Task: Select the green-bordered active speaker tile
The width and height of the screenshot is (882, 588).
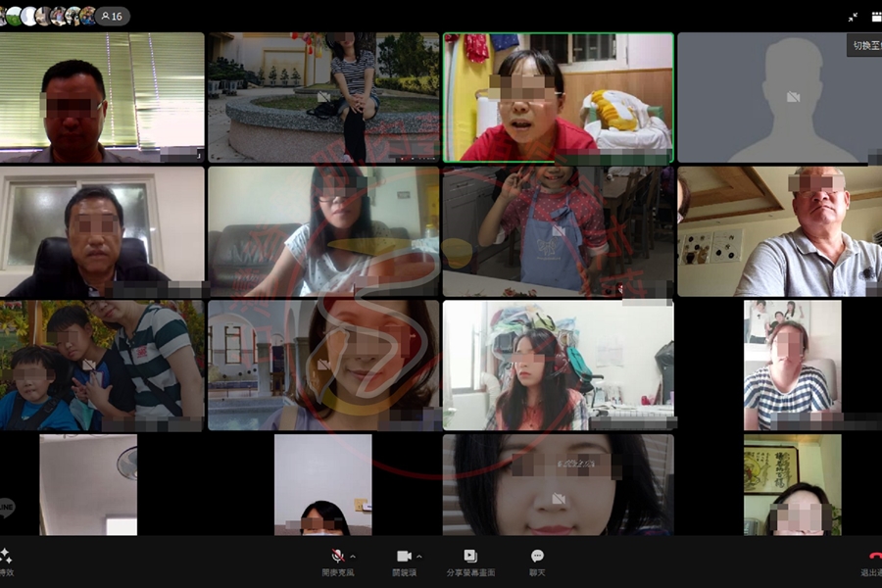Action: click(558, 98)
